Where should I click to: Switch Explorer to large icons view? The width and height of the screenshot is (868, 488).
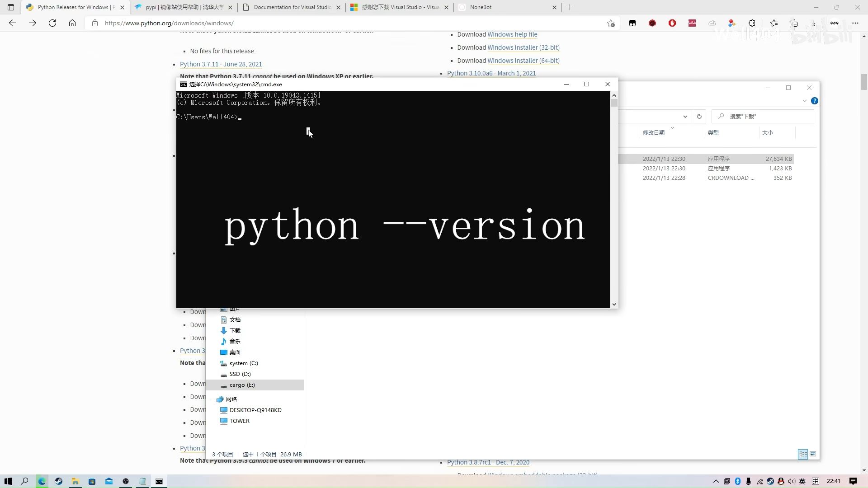pos(812,454)
